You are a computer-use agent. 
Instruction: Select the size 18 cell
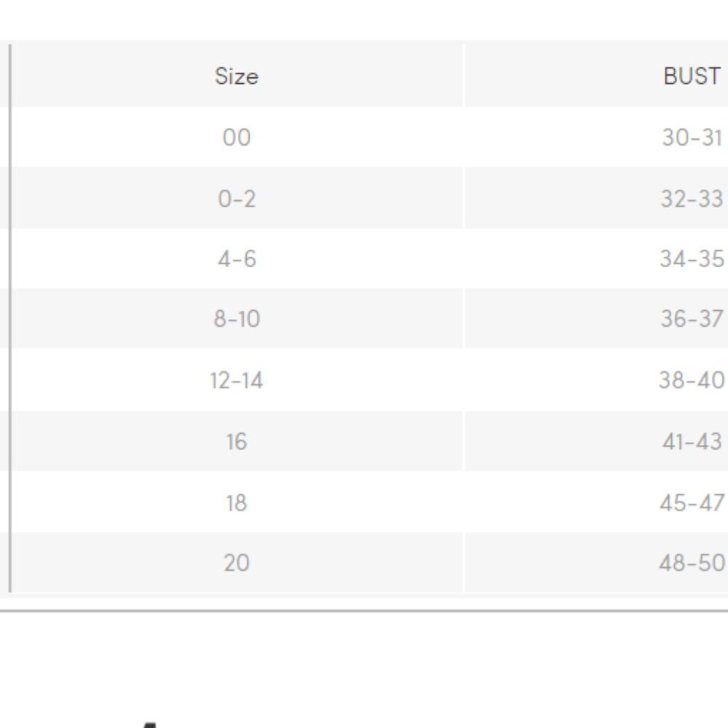coord(237,502)
